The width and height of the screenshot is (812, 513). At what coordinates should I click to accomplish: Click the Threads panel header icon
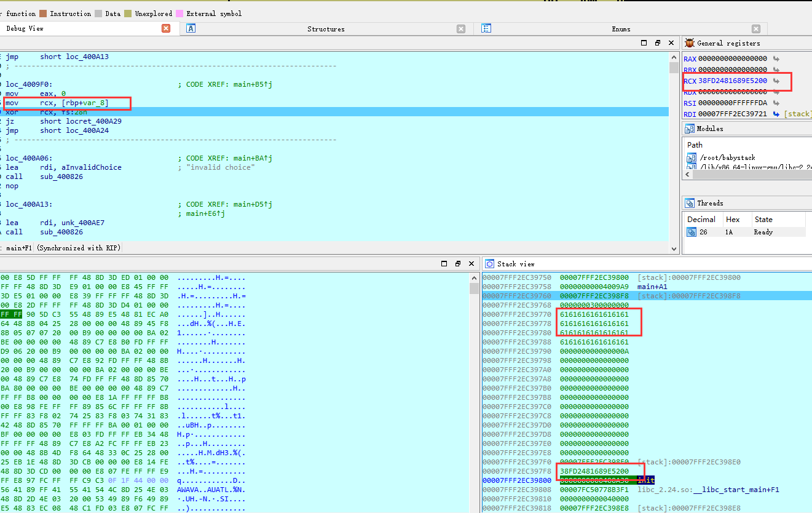pyautogui.click(x=690, y=202)
